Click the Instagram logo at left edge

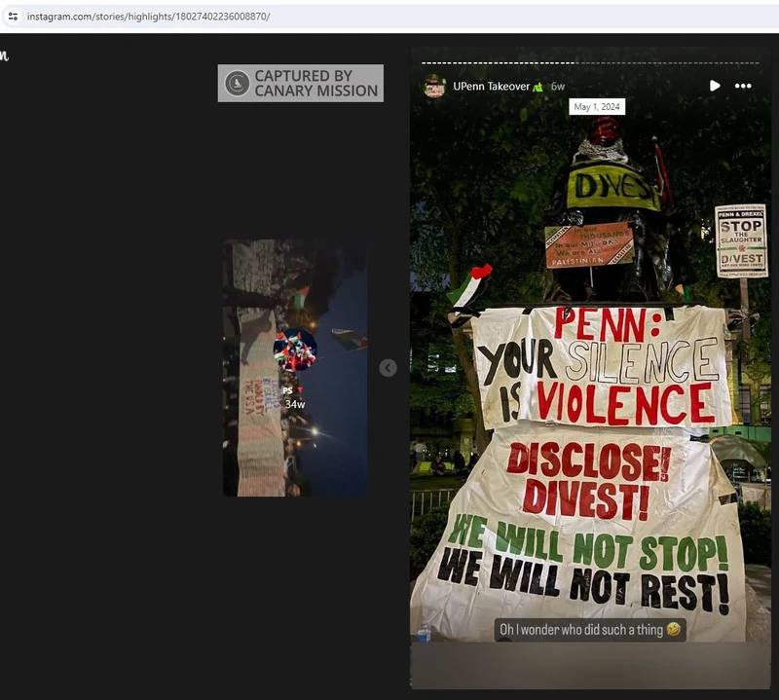click(4, 55)
